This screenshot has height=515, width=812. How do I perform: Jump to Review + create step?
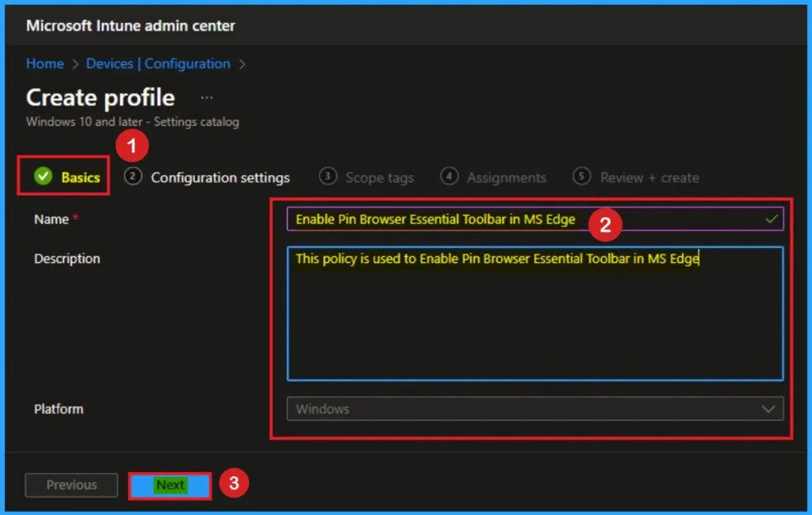636,177
